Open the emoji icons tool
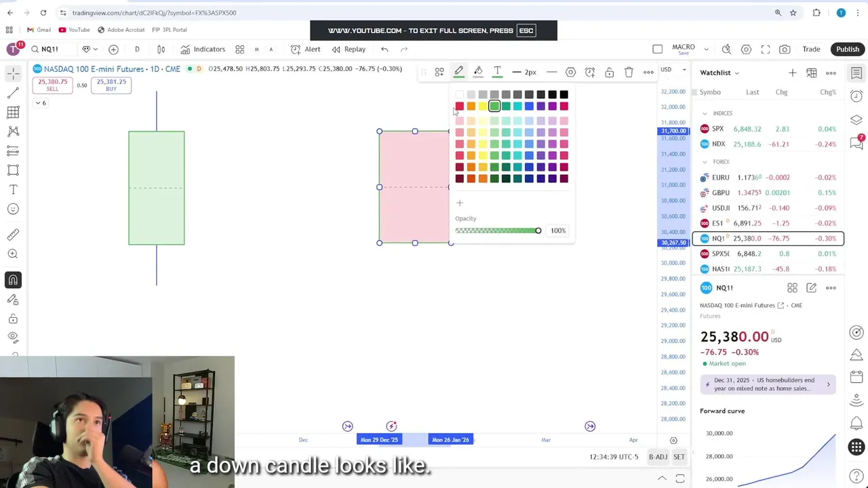The image size is (868, 488). (13, 209)
